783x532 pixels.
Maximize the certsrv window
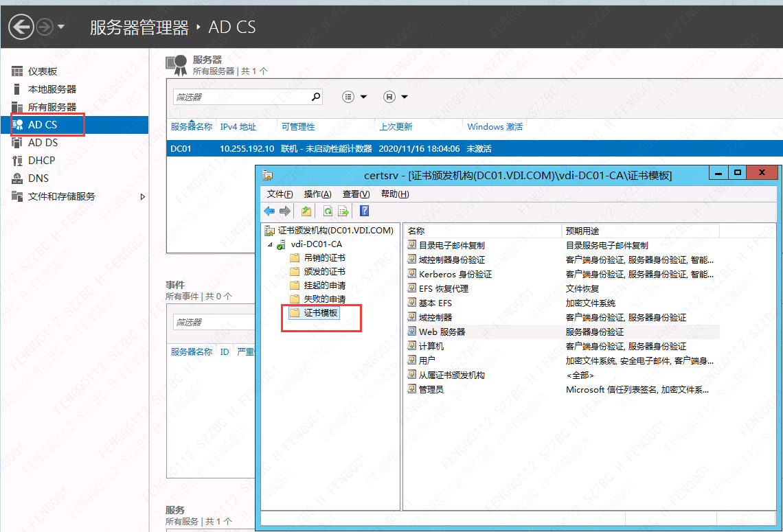pos(737,173)
